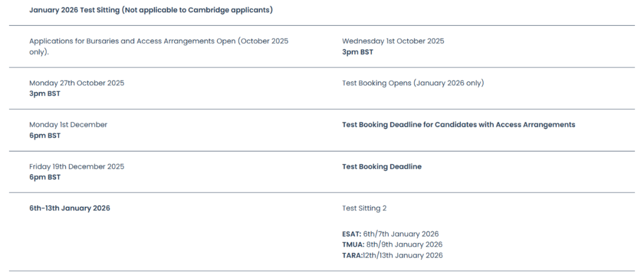Image resolution: width=644 pixels, height=279 pixels.
Task: Click Monday 27th October 2025 date
Action: (77, 83)
